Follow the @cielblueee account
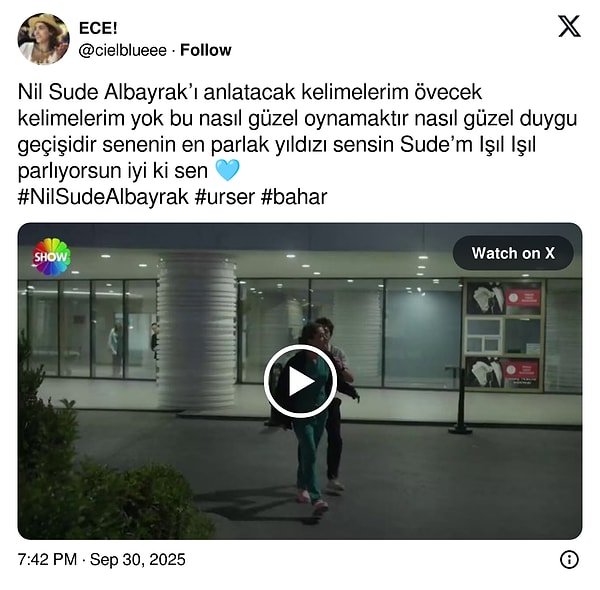 pos(205,50)
